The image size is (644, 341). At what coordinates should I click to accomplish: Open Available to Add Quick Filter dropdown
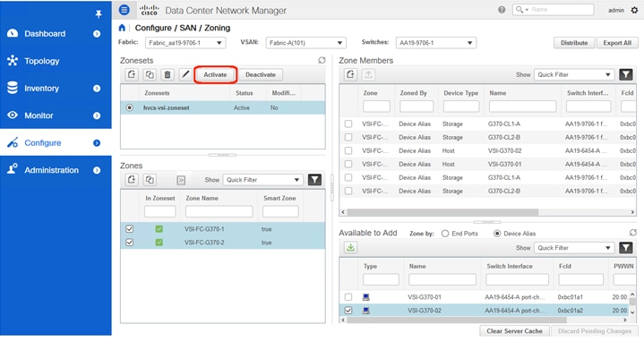tap(574, 248)
